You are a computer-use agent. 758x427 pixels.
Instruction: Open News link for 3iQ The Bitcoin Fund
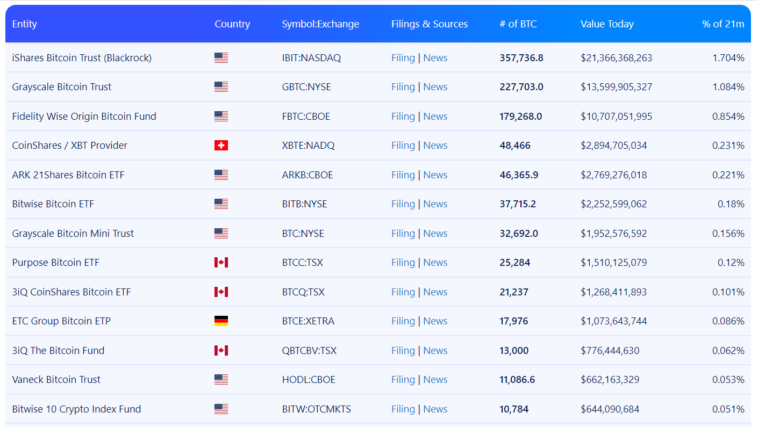click(x=435, y=350)
